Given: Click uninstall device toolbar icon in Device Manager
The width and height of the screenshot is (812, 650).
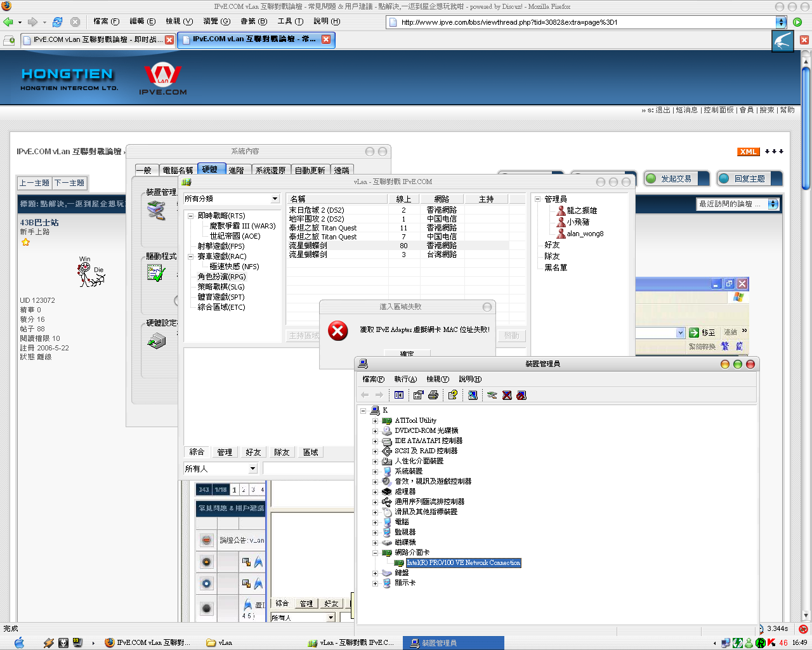Looking at the screenshot, I should [507, 395].
